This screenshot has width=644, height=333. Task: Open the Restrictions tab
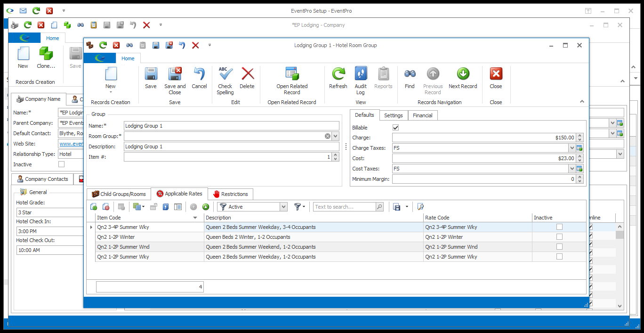click(230, 194)
